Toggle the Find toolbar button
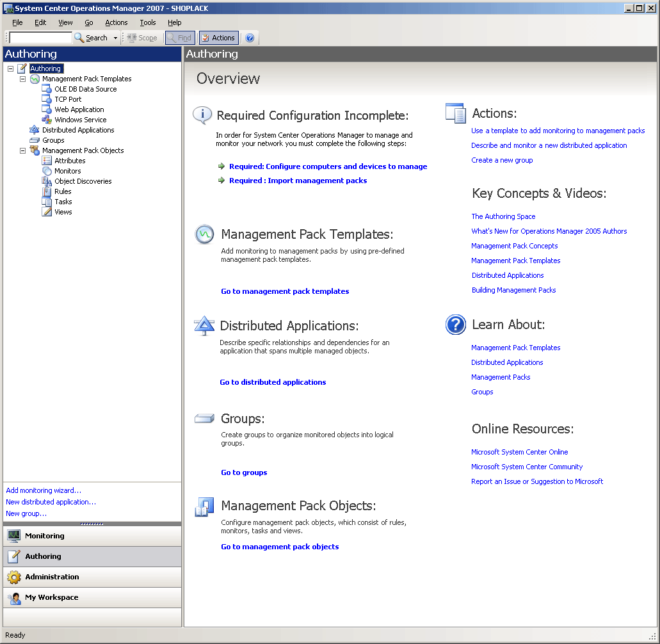 click(x=180, y=38)
